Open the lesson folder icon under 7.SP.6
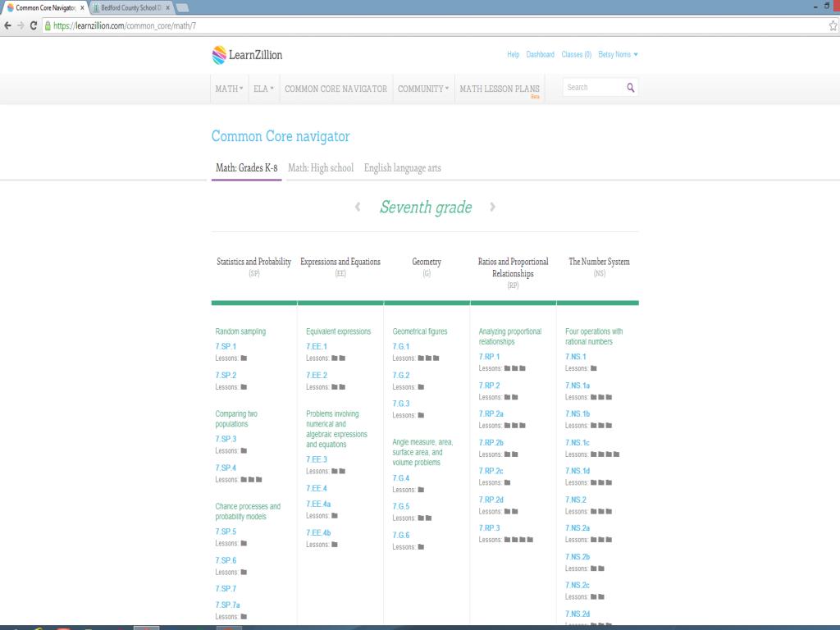The image size is (840, 630). tap(244, 572)
